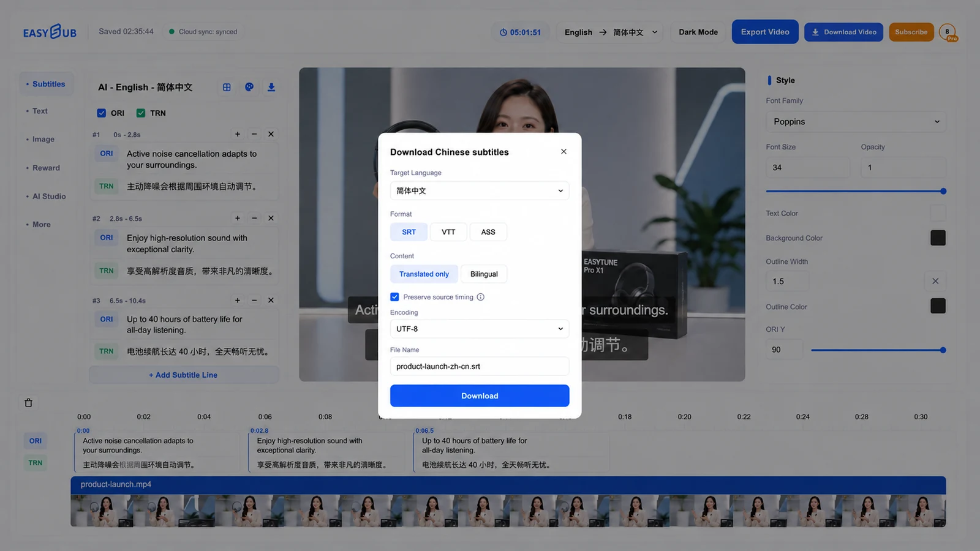Viewport: 980px width, 551px height.
Task: Add a line after subtitle #1 with plus icon
Action: click(x=238, y=134)
